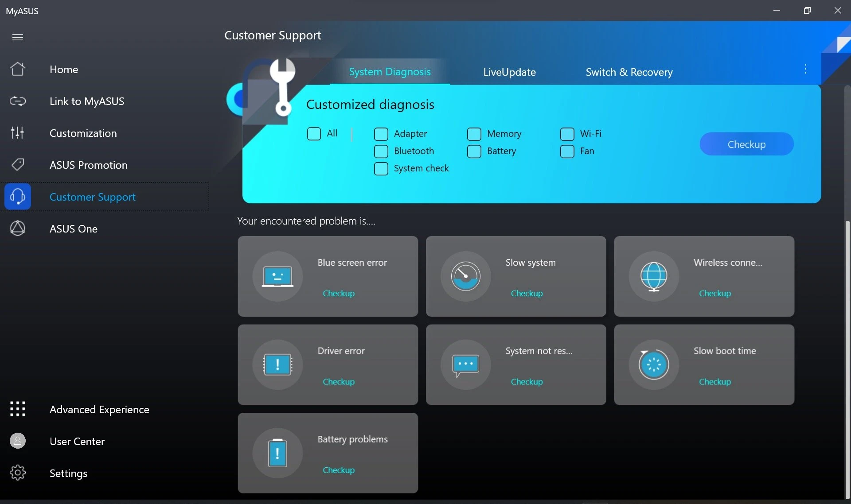Click the Driver error chip icon
This screenshot has height=504, width=851.
pyautogui.click(x=277, y=365)
